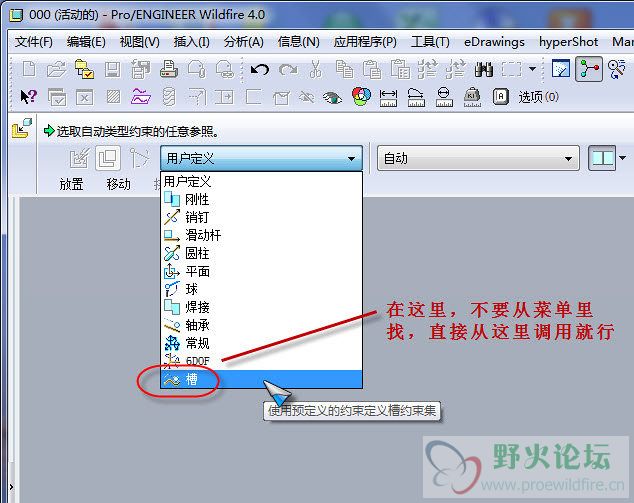Click the repaint view icon

pos(560,69)
